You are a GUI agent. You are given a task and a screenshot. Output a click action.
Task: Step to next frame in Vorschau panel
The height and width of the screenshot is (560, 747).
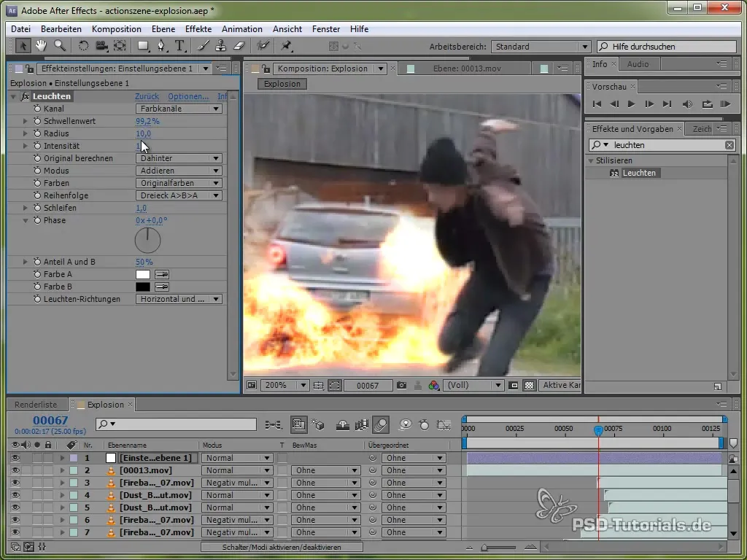coord(649,104)
